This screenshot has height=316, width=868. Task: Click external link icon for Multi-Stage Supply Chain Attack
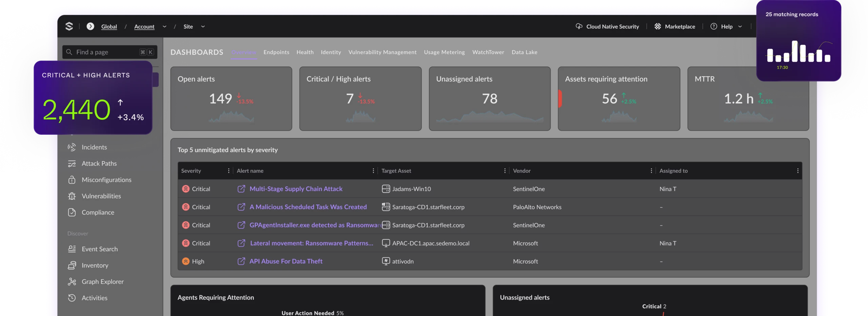point(241,189)
